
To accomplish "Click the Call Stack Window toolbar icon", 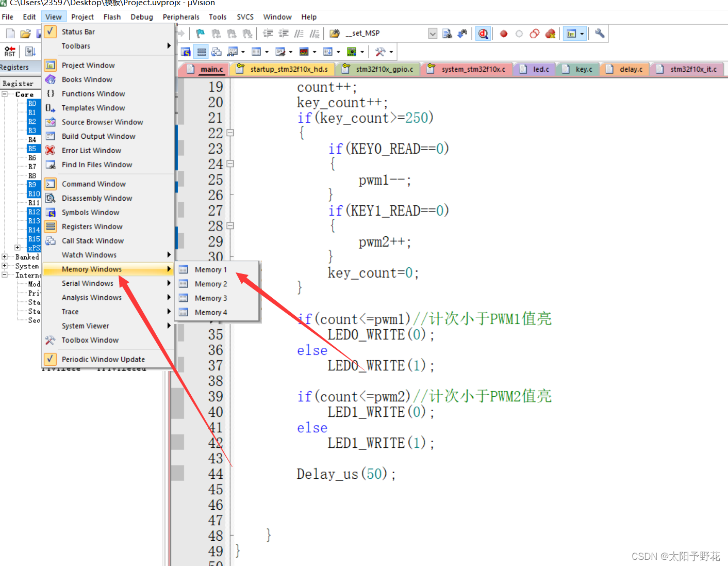I will [x=217, y=52].
